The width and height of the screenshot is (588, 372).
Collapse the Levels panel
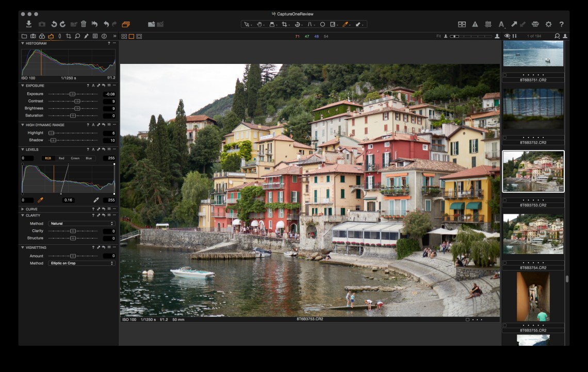click(x=23, y=150)
